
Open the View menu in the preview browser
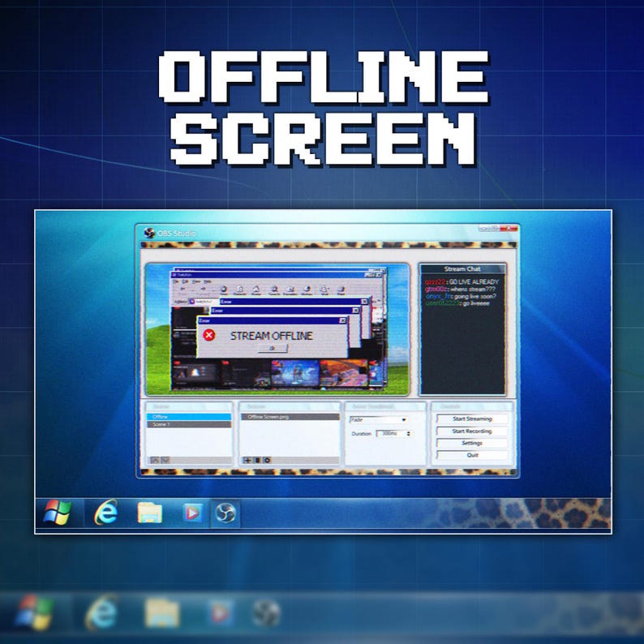pyautogui.click(x=196, y=281)
